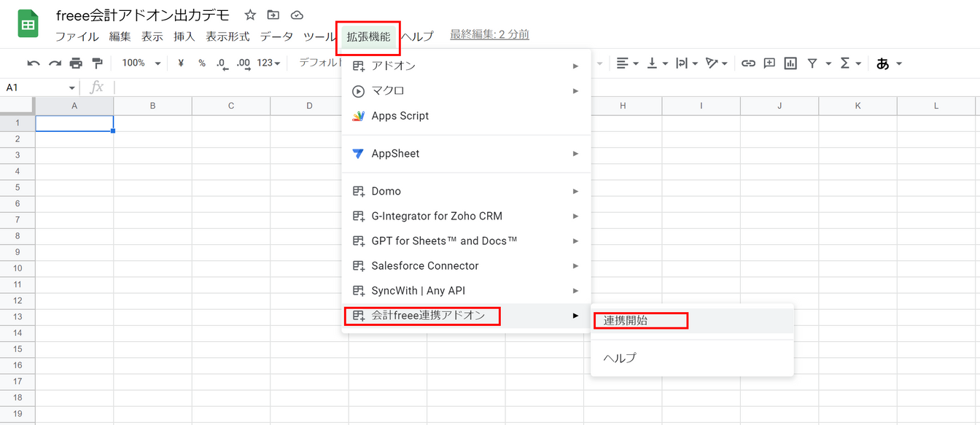
Task: Expand the マクロ submenu
Action: [x=466, y=91]
